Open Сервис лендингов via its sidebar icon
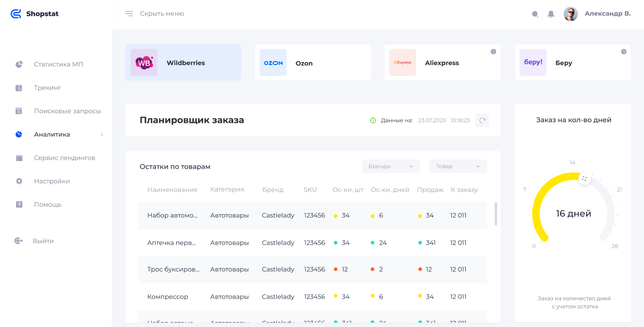The height and width of the screenshot is (327, 644). [18, 157]
